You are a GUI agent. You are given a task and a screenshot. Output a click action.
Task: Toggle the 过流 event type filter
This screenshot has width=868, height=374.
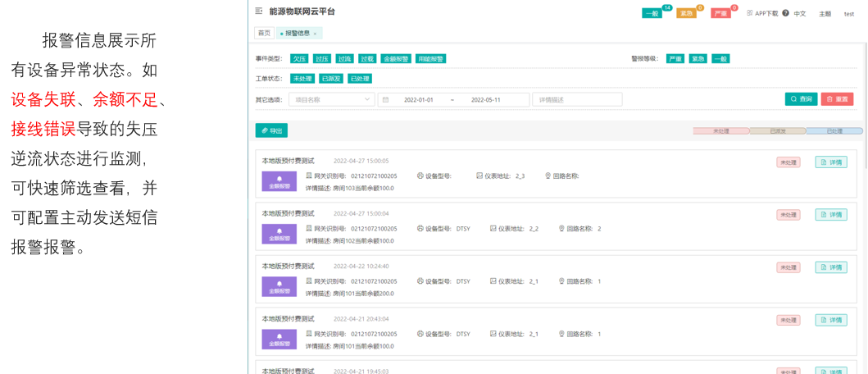pos(345,59)
